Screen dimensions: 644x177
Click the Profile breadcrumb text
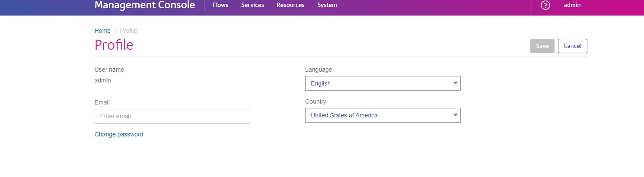pos(128,31)
